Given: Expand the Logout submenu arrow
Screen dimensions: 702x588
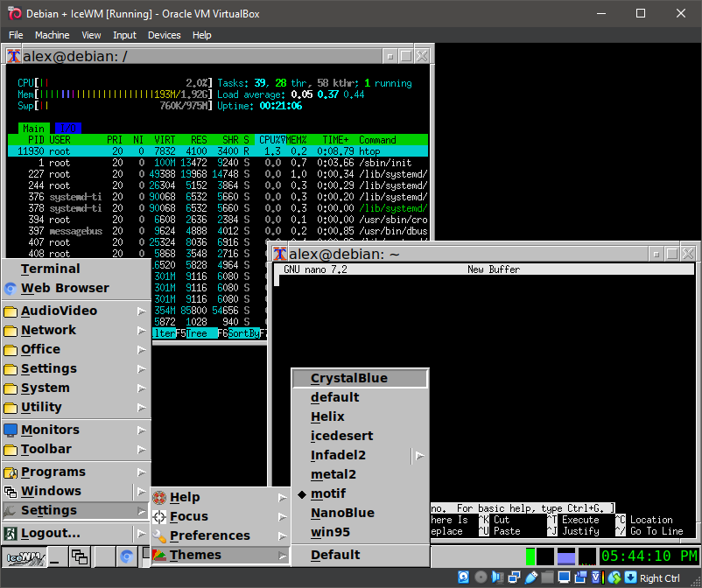Looking at the screenshot, I should (x=141, y=533).
